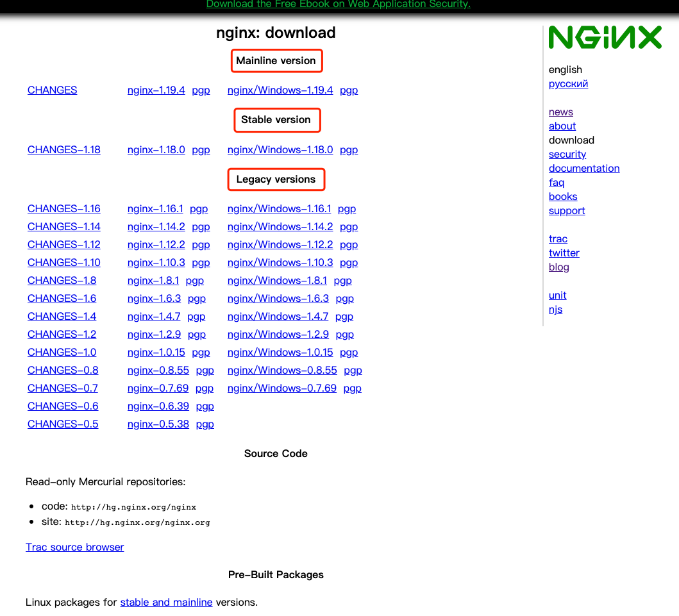Download nginx-1.12.2 source
Screen dimensions: 679x616
point(156,245)
